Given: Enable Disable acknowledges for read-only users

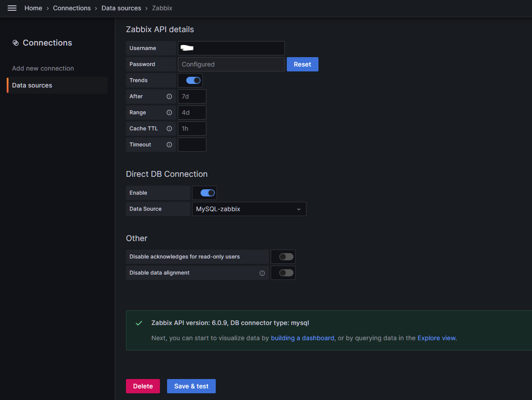Looking at the screenshot, I should [286, 257].
